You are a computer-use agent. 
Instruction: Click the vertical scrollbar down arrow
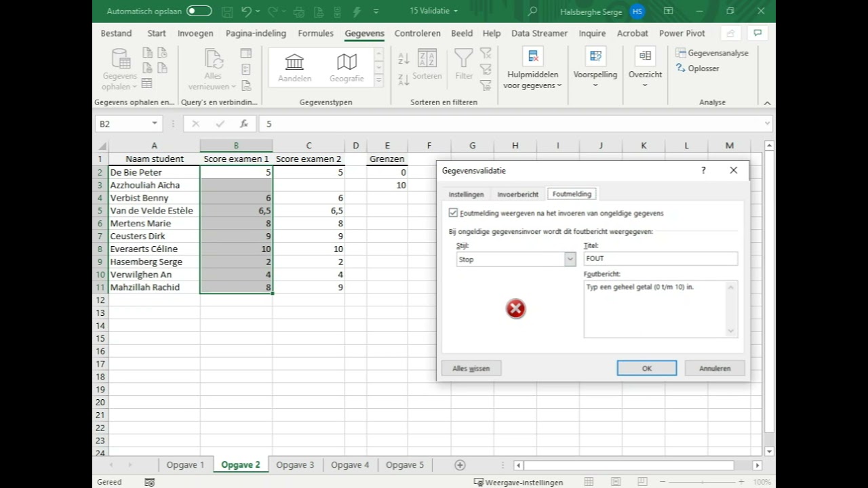[x=769, y=451]
